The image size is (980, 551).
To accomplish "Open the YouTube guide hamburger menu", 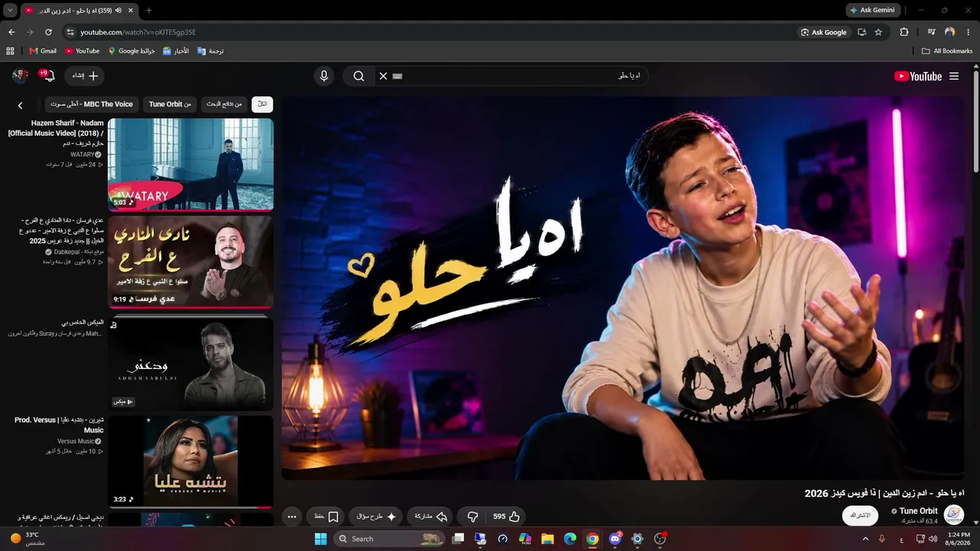I will tap(954, 76).
